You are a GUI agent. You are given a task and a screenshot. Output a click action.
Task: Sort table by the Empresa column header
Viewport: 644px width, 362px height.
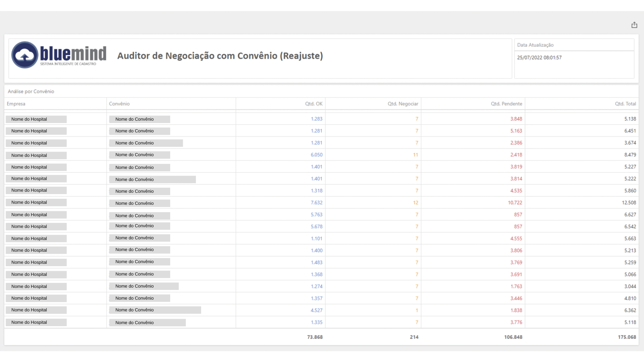pyautogui.click(x=16, y=104)
